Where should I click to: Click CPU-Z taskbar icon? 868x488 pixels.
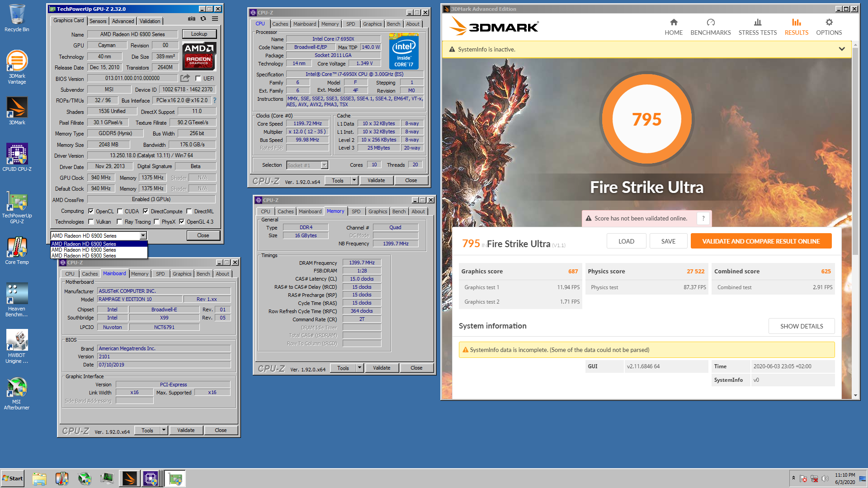151,479
